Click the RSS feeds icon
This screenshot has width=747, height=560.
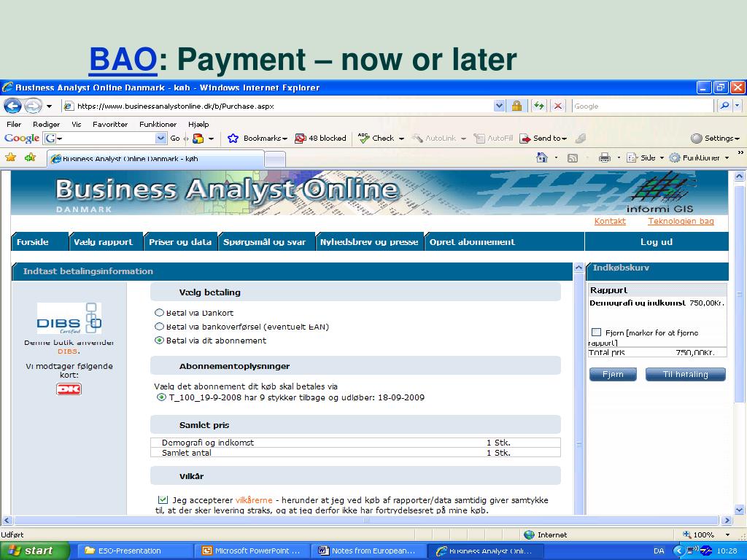[573, 157]
